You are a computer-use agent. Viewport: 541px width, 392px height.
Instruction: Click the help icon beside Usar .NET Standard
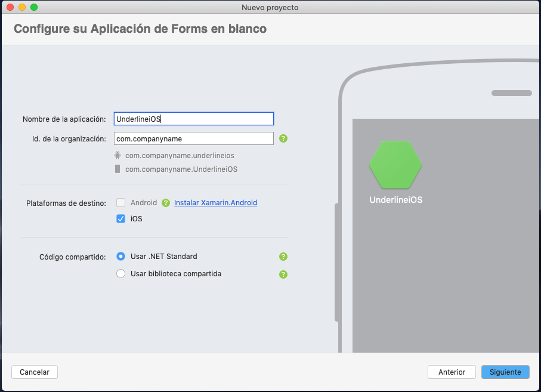[283, 257]
